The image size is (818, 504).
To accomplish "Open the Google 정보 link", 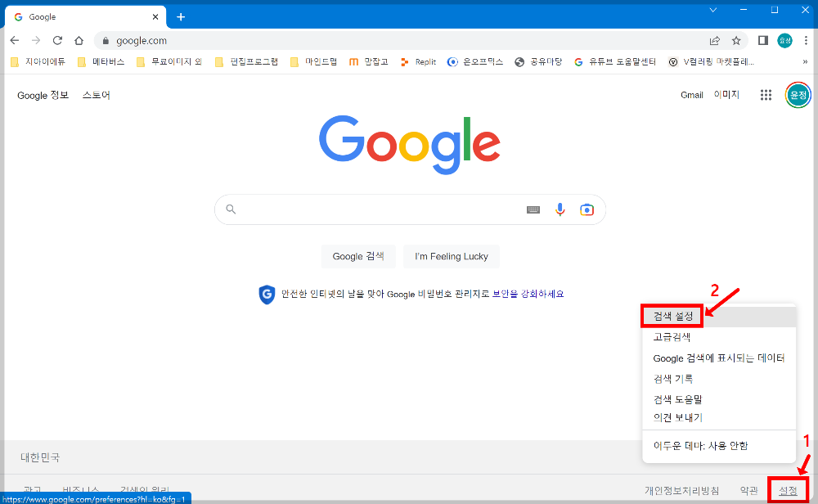I will pyautogui.click(x=43, y=96).
